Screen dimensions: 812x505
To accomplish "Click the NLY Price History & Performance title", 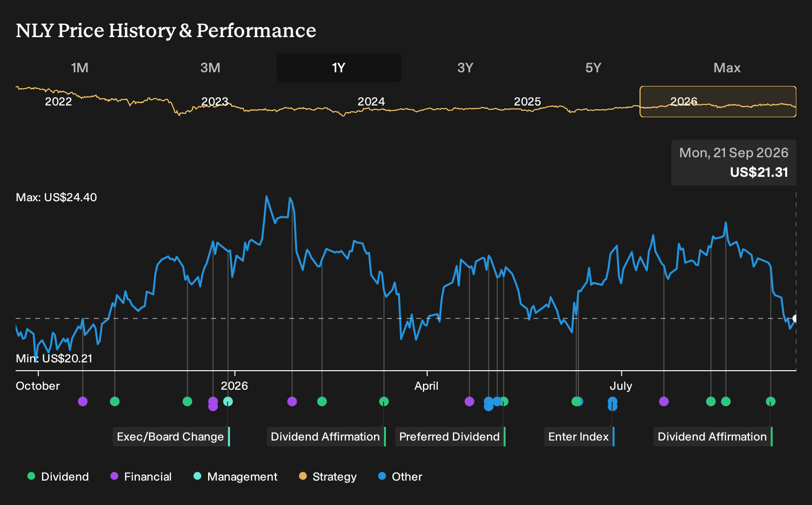I will click(x=166, y=31).
